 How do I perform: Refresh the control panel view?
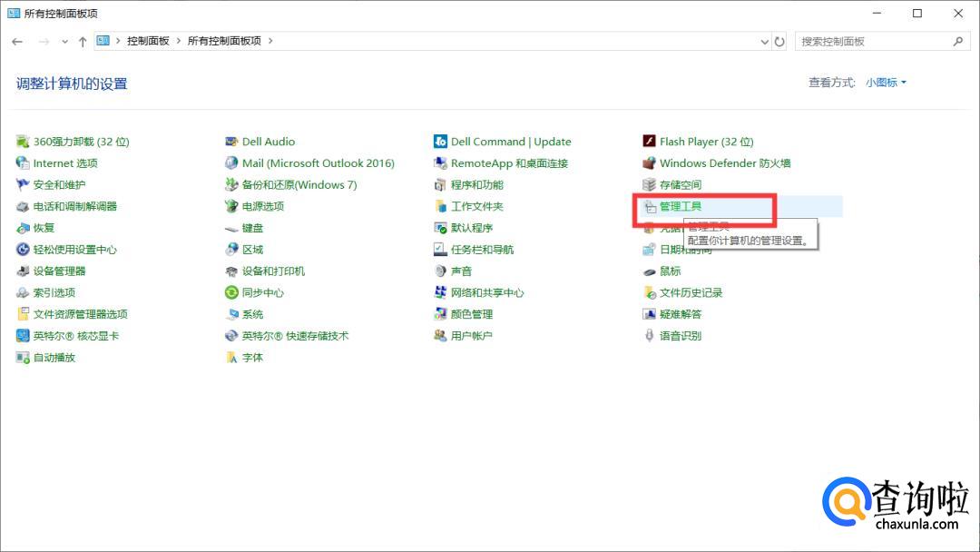(x=779, y=42)
